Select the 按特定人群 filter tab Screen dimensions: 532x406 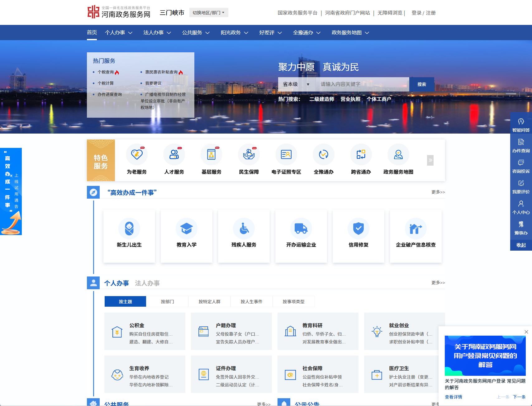click(209, 301)
